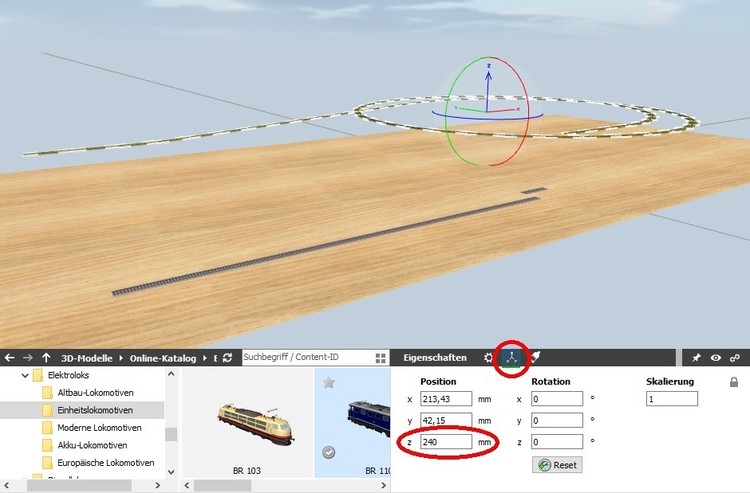Toggle object visibility eye icon

(x=716, y=358)
